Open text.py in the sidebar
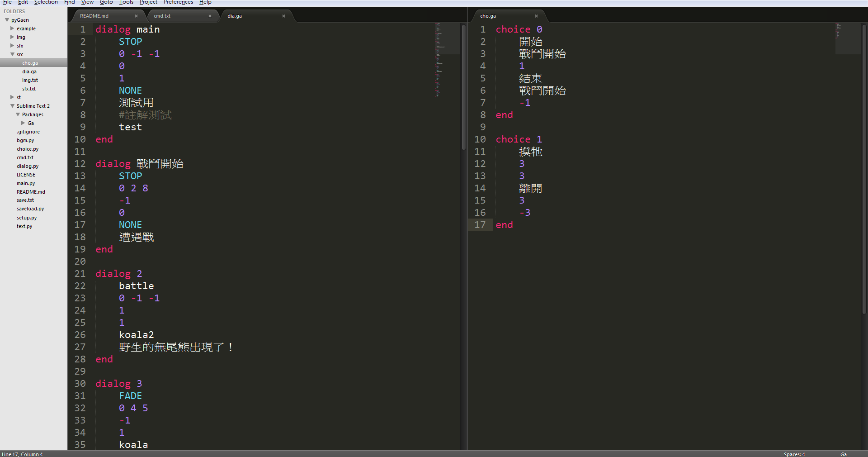Viewport: 868px width, 457px height. (24, 226)
